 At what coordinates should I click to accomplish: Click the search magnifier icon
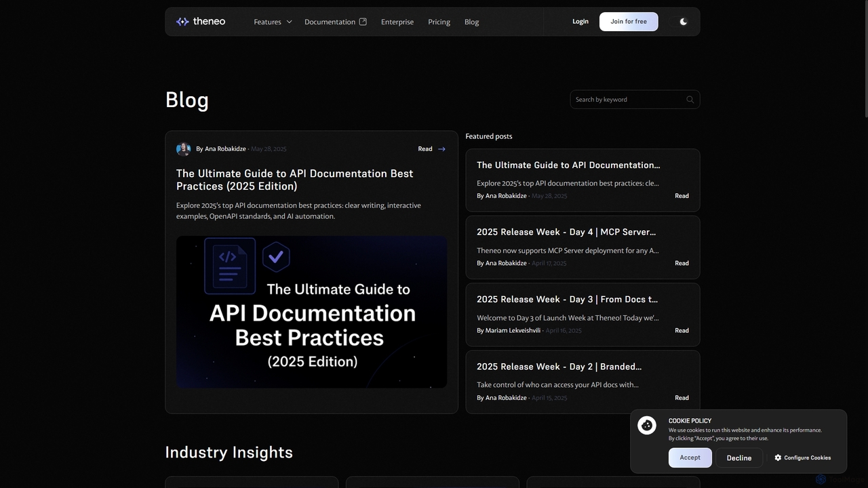pyautogui.click(x=690, y=100)
